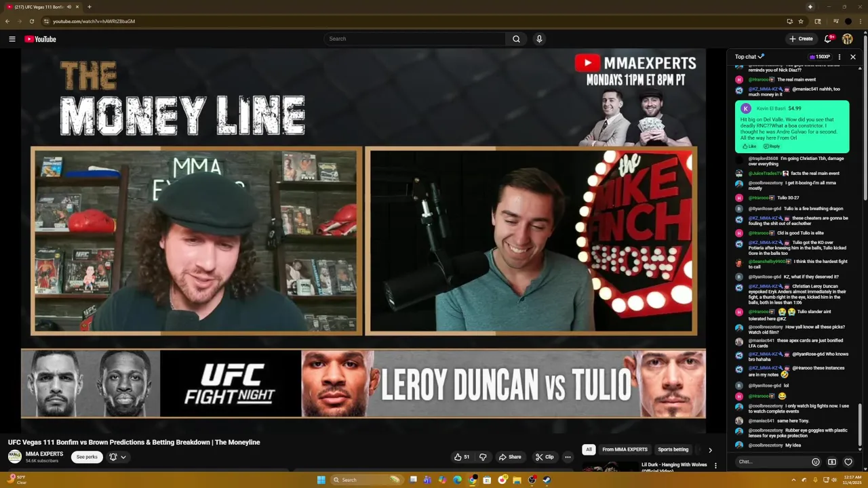The image size is (868, 488).
Task: Click the YouTube search magnifier button
Action: [x=516, y=39]
